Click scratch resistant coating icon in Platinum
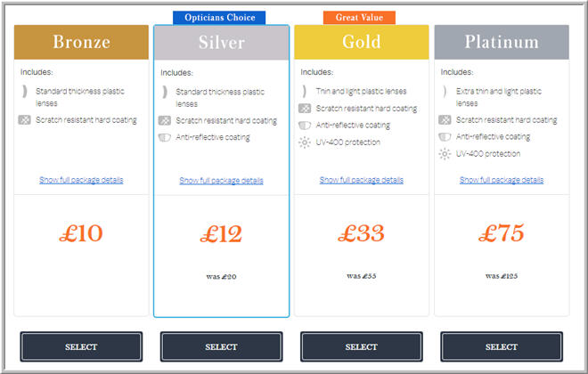The image size is (588, 374). pos(445,120)
